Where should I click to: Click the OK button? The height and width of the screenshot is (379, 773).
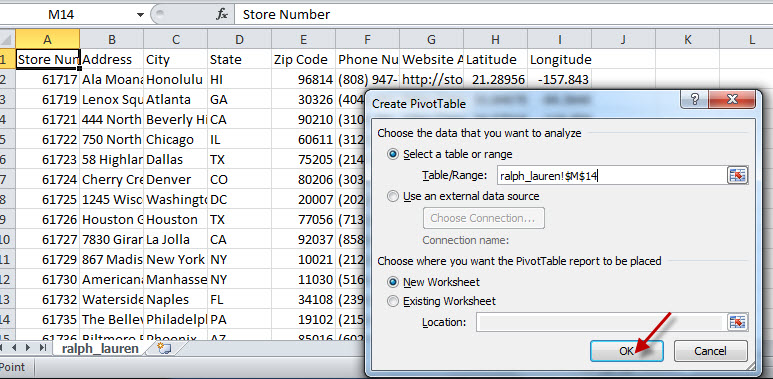[x=627, y=351]
